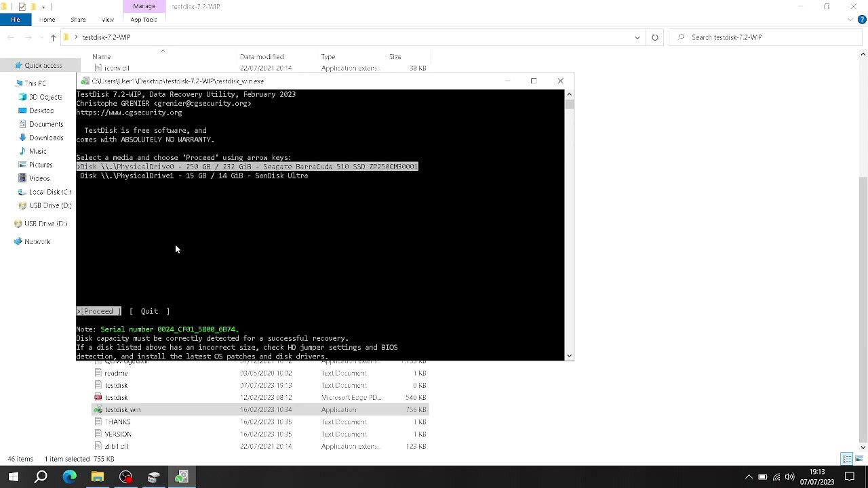The height and width of the screenshot is (488, 868).
Task: Click the New folder quick access icon
Action: coord(33,6)
